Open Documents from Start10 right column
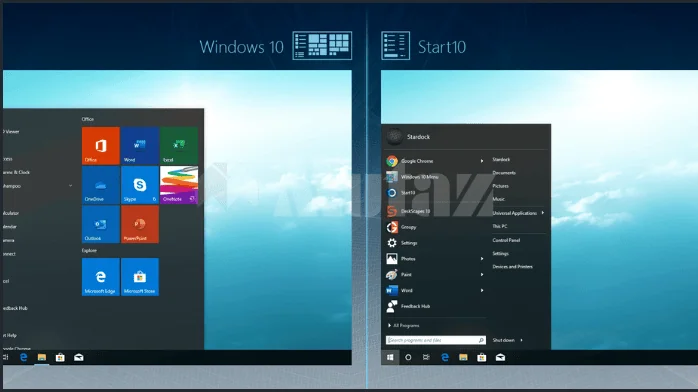The image size is (698, 392). [504, 173]
